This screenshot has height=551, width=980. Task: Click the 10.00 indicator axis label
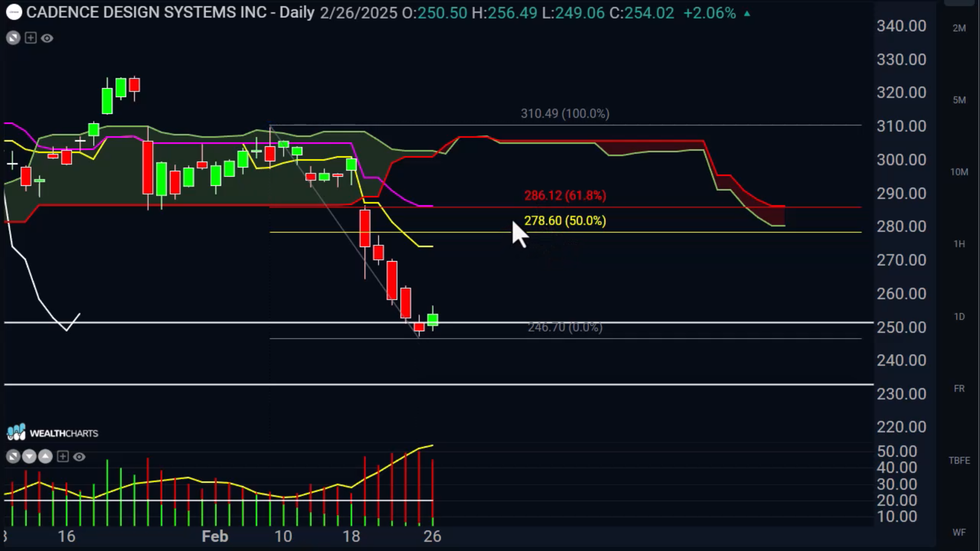click(897, 516)
